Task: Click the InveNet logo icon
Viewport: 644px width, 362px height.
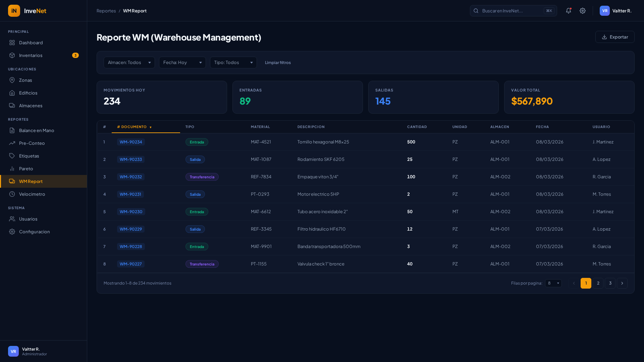Action: coord(14,11)
